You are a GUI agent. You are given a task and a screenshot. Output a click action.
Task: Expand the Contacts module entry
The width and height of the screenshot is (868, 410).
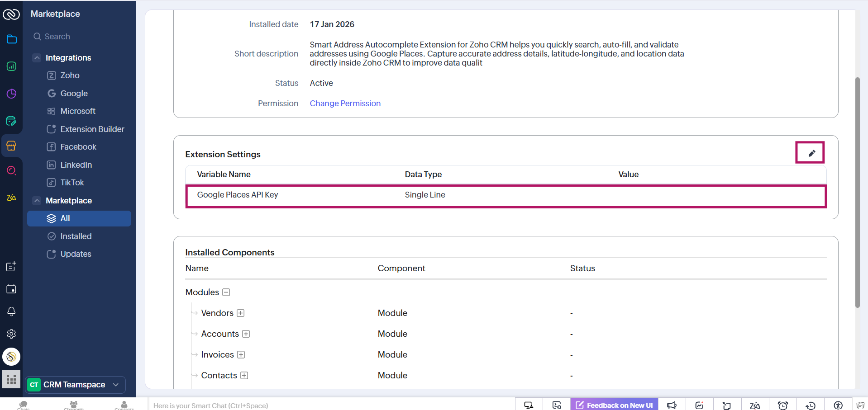pyautogui.click(x=244, y=375)
